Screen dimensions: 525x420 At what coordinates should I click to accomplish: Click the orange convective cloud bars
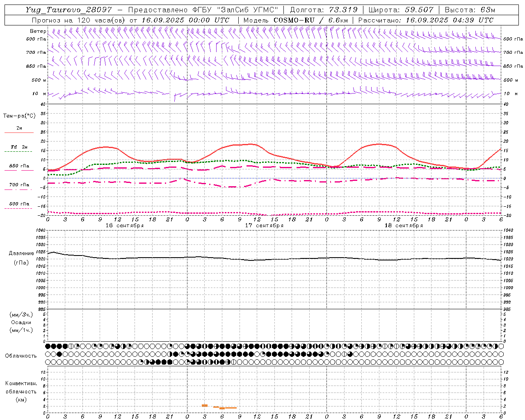[x=219, y=407]
